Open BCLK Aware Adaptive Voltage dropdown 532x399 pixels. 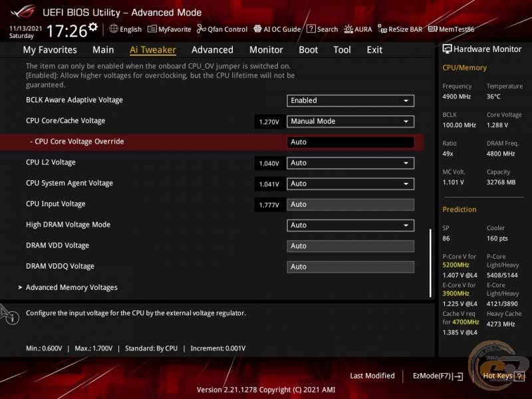tap(350, 101)
